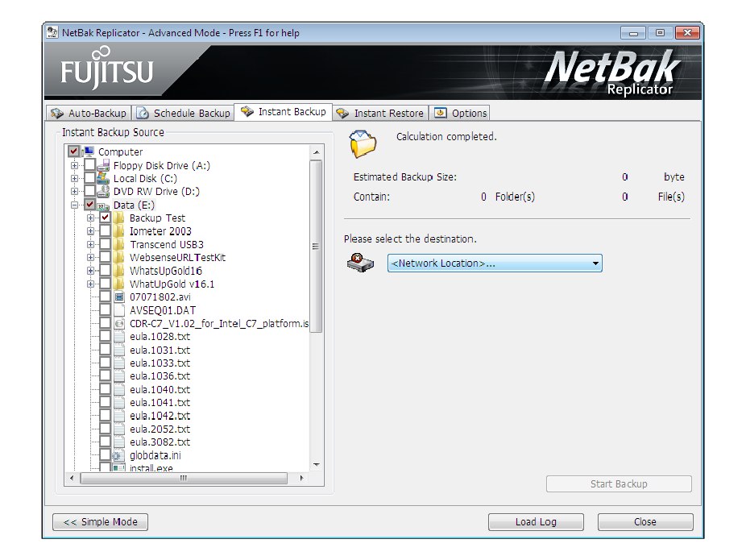The width and height of the screenshot is (746, 560).
Task: Select the eula.1036.txt file name
Action: [x=160, y=375]
